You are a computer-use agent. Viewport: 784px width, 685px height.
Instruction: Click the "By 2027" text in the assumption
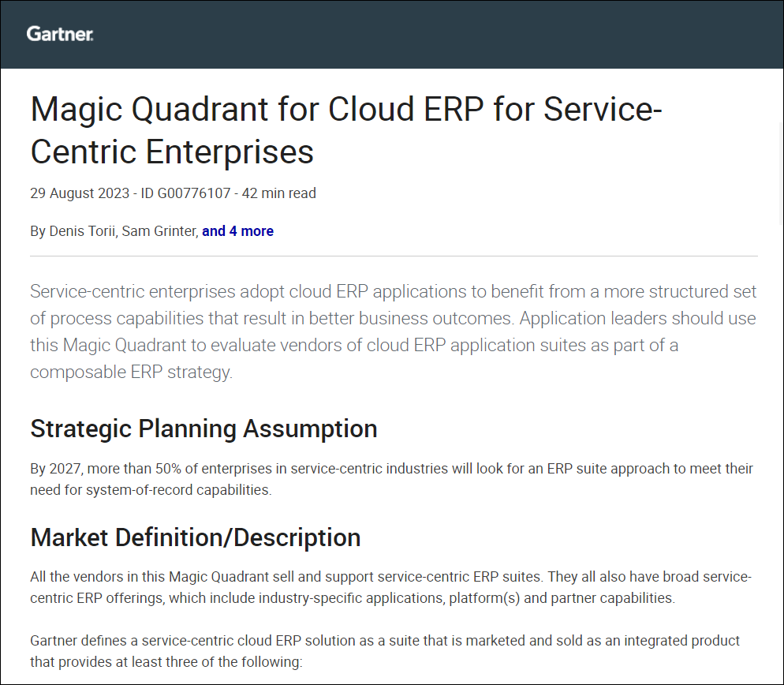(x=55, y=469)
